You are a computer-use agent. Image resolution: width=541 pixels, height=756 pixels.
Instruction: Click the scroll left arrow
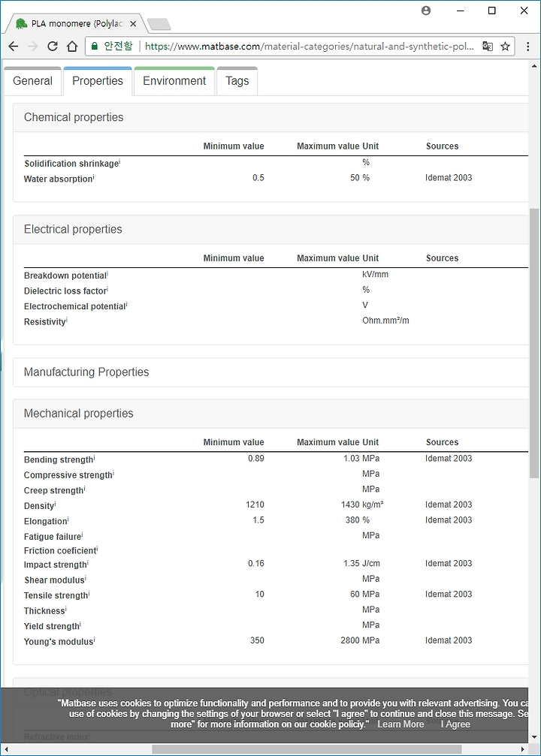(6, 750)
